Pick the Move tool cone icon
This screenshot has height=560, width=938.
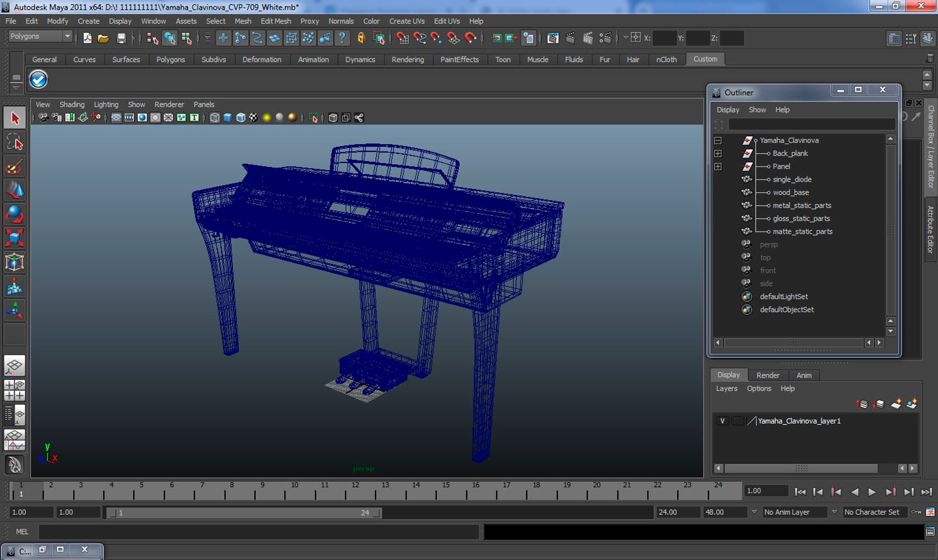15,190
